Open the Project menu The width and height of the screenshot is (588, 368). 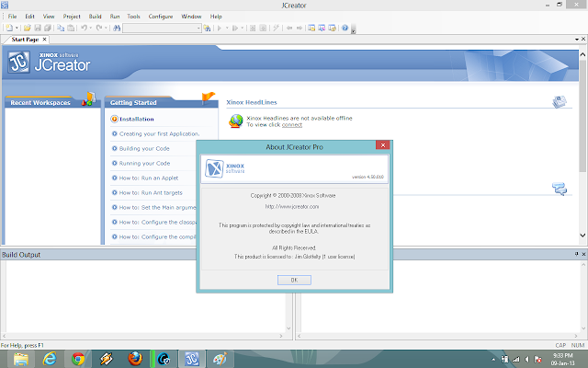(x=72, y=17)
